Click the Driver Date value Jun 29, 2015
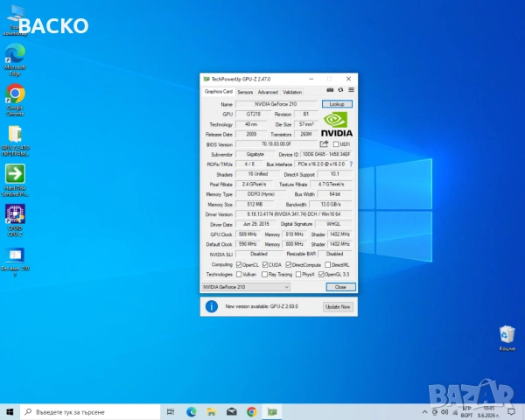The height and width of the screenshot is (420, 525). 255,224
